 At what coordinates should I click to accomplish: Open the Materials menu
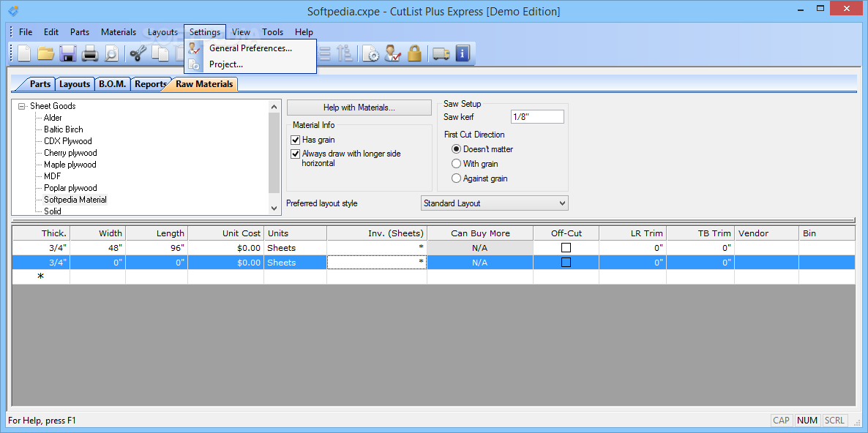119,32
